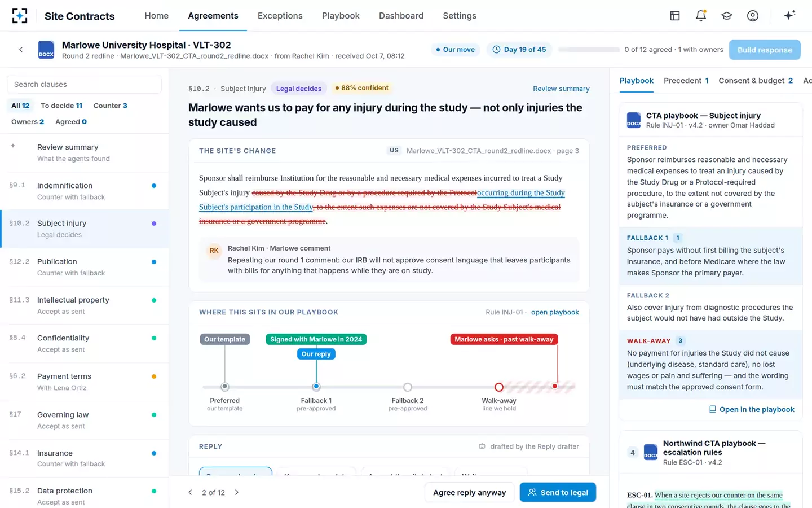The image size is (812, 508).
Task: Open the table layout icon in header
Action: click(675, 16)
